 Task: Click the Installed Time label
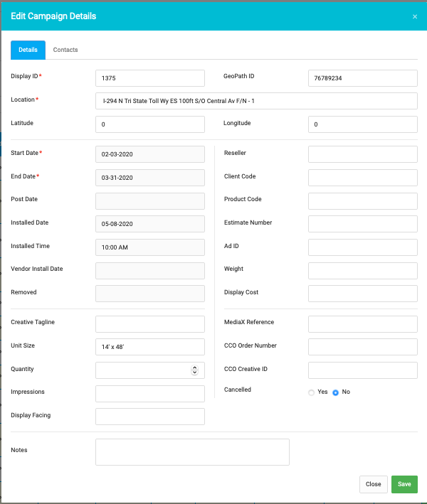tap(31, 246)
